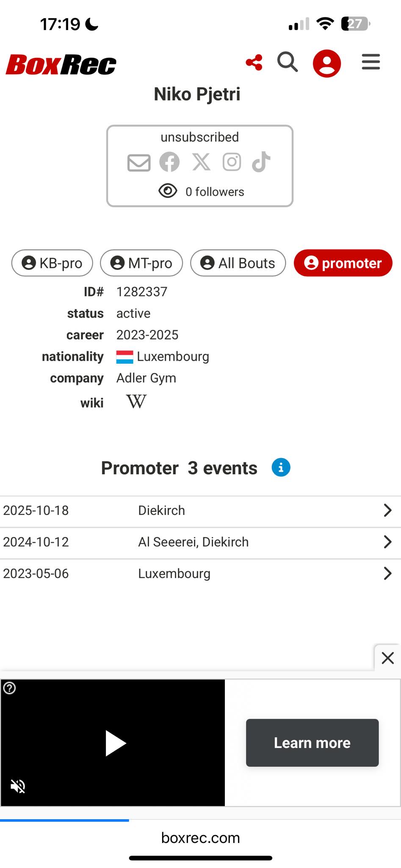401x868 pixels.
Task: Tap the email envelope icon
Action: (139, 162)
